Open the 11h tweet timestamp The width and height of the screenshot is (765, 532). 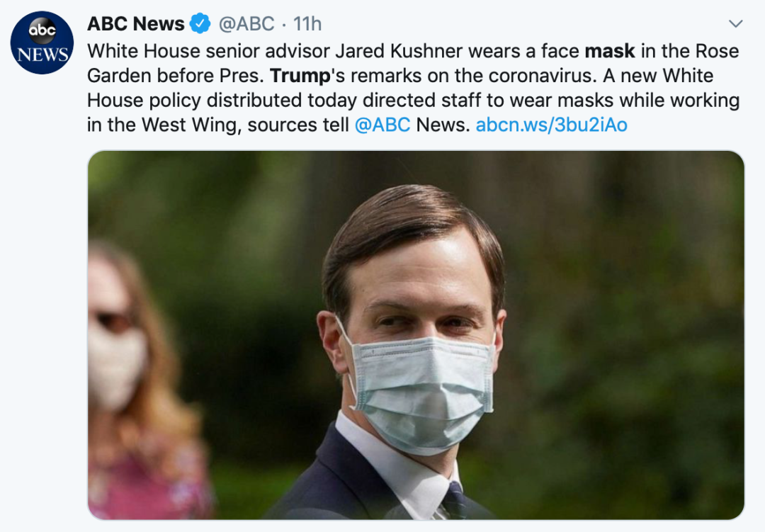click(307, 24)
